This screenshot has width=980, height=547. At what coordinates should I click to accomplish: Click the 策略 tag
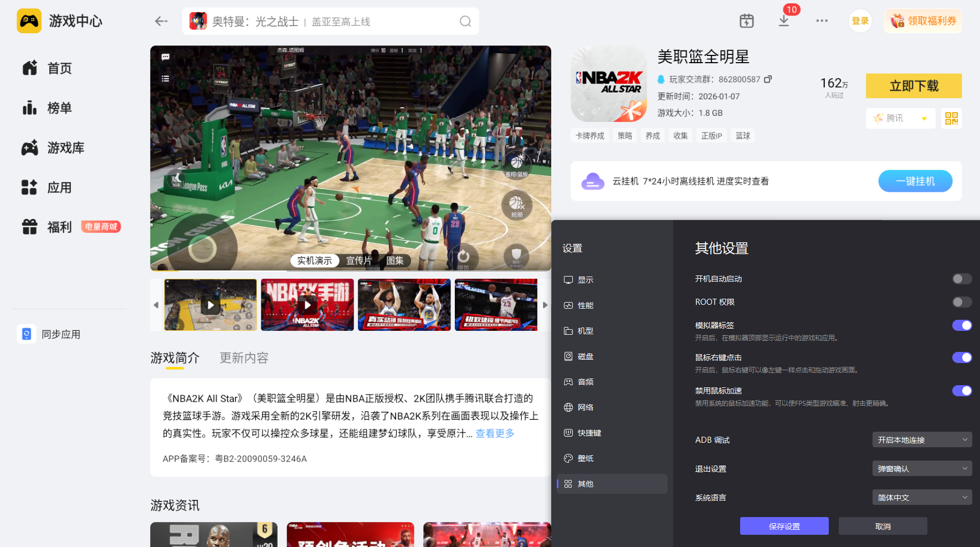click(625, 136)
